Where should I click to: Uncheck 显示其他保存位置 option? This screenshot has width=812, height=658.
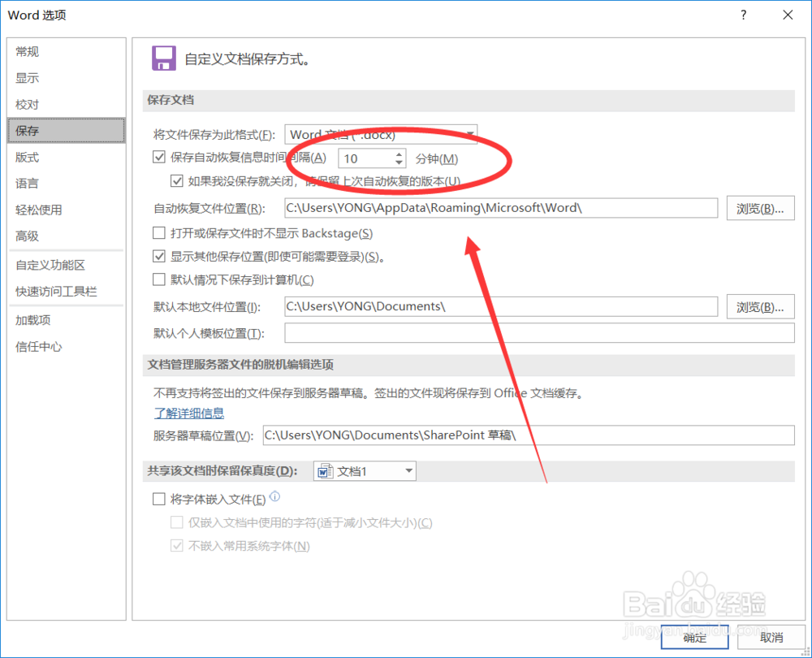(159, 257)
